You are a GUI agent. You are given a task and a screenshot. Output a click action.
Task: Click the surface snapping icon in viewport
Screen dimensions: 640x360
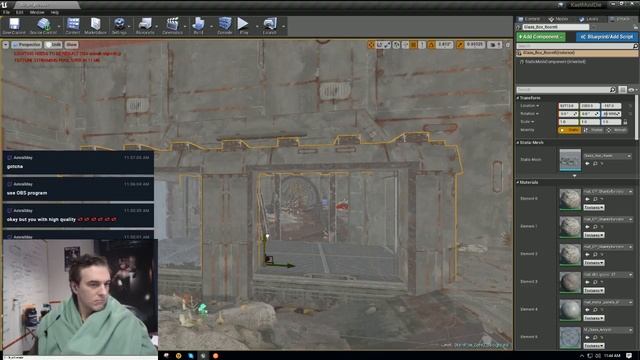(x=405, y=45)
